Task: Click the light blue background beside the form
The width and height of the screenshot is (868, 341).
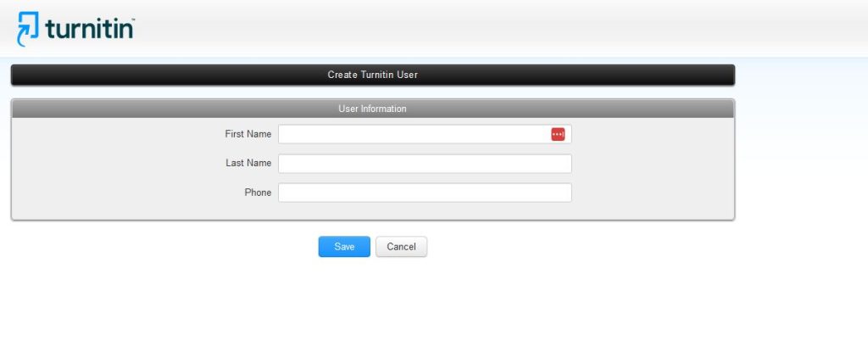Action: tap(801, 153)
